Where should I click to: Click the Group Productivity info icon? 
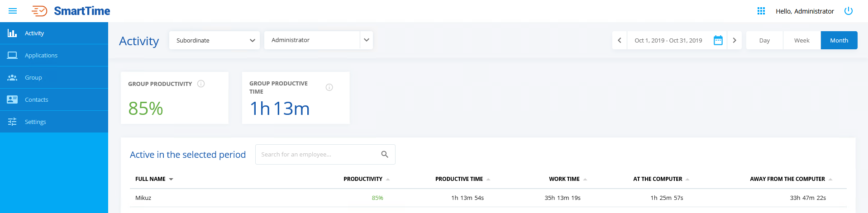[x=201, y=84]
